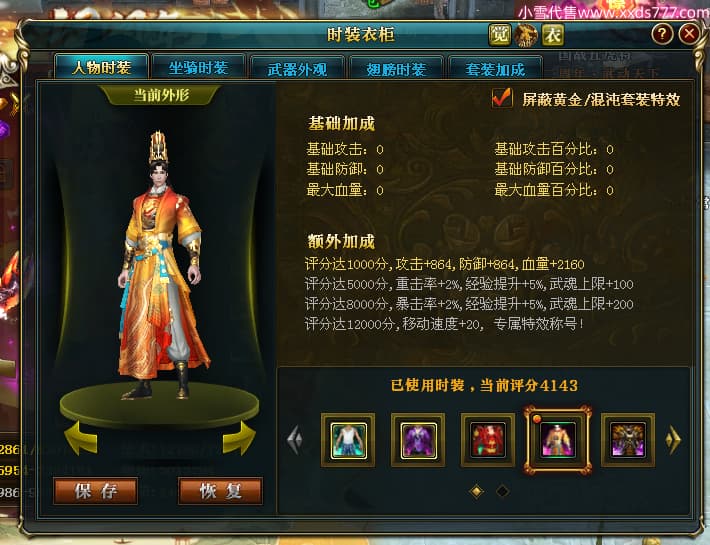Switch to 武器外观 tab
The height and width of the screenshot is (545, 710).
(x=297, y=69)
